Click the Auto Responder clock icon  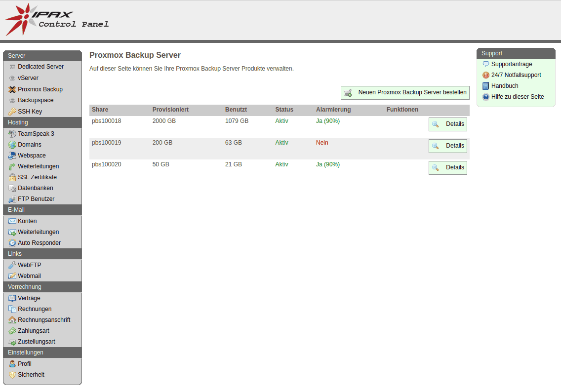click(12, 243)
